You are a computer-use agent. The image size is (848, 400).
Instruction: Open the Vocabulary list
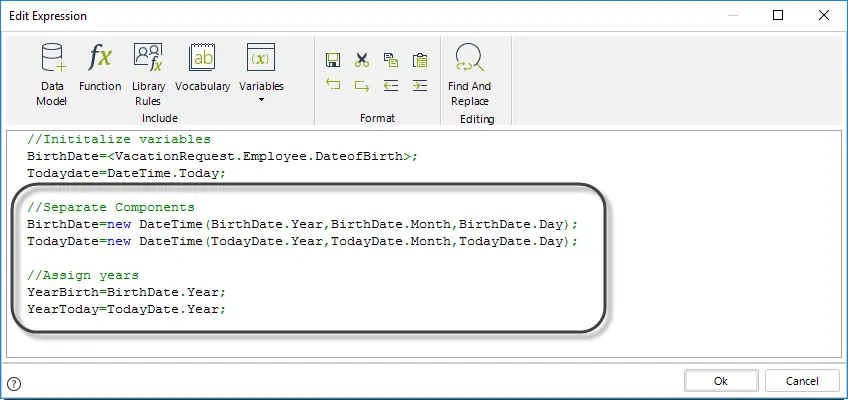[x=203, y=67]
